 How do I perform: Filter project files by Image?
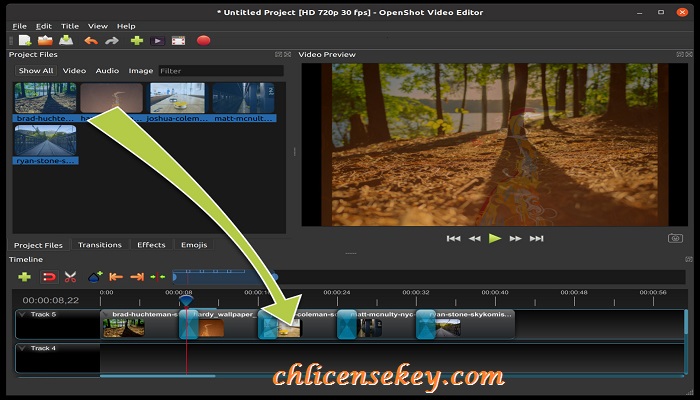[141, 71]
